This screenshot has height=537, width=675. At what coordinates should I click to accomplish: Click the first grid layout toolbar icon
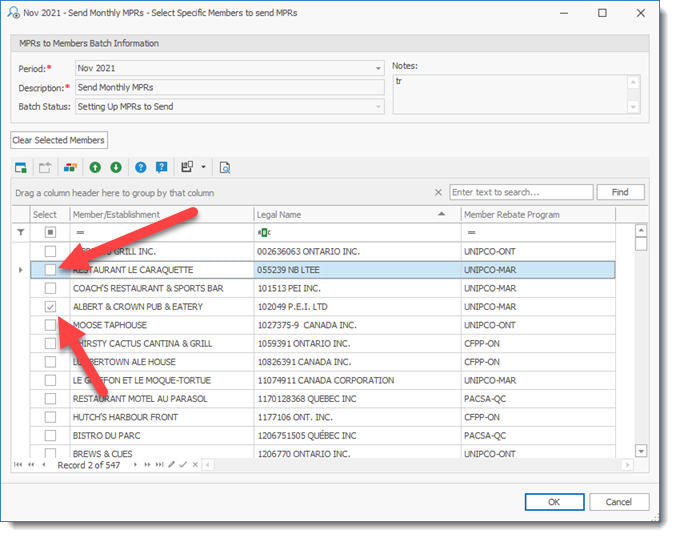click(x=22, y=167)
